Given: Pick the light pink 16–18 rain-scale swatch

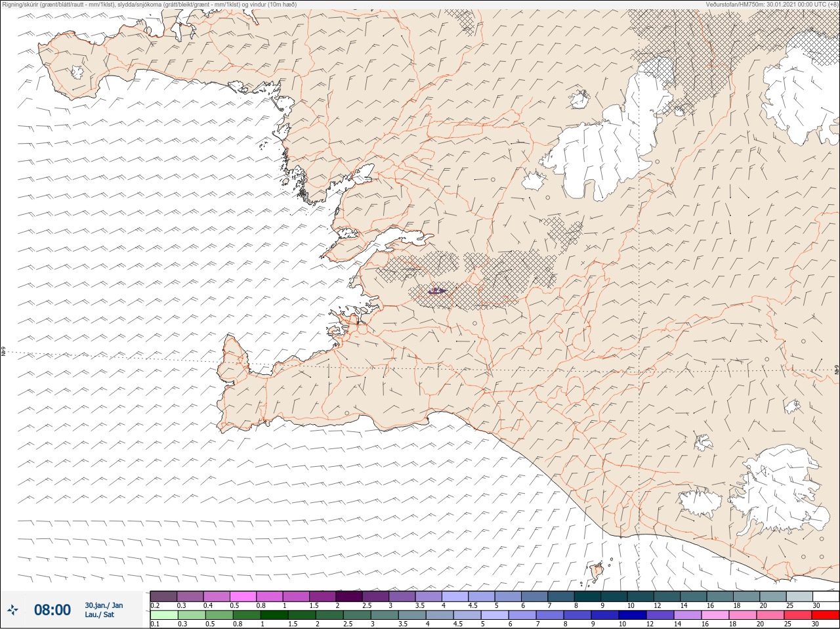Looking at the screenshot, I should coord(715,615).
